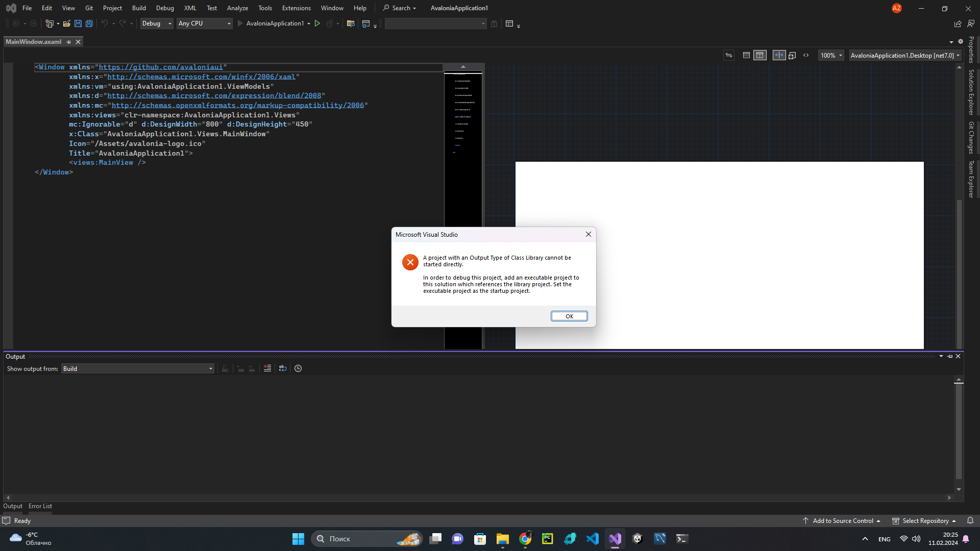Open PyCharm from the taskbar

548,539
